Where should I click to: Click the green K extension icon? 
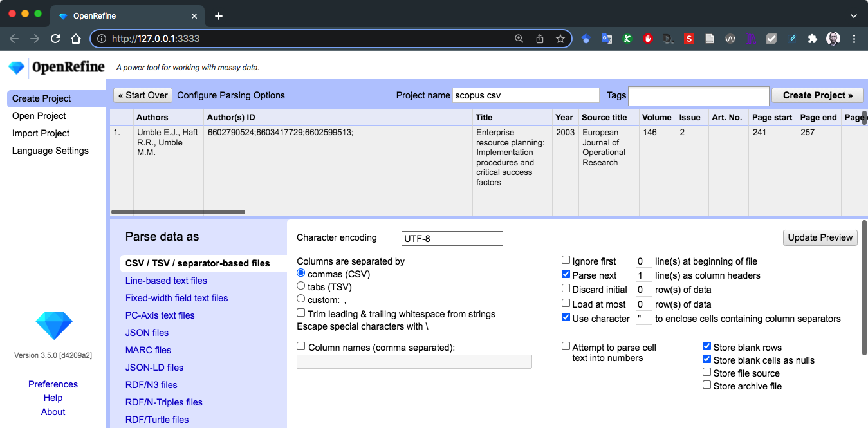(627, 39)
